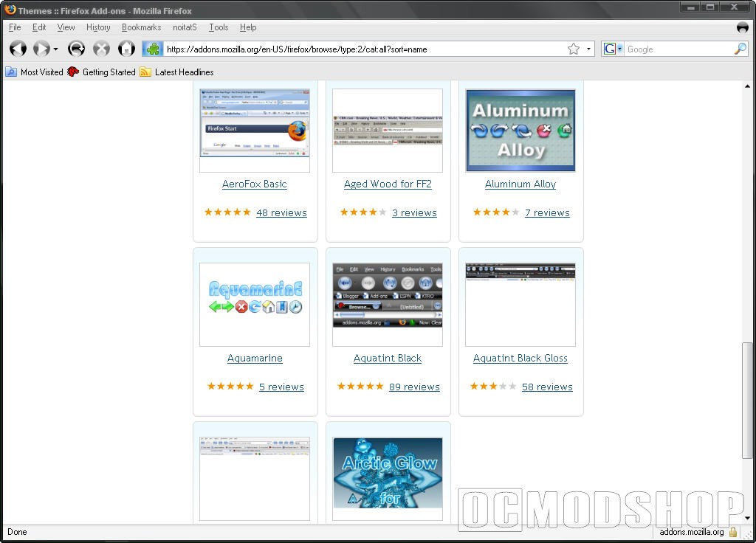This screenshot has height=543, width=756.
Task: Click the Getting Started bookmark icon
Action: (x=73, y=72)
